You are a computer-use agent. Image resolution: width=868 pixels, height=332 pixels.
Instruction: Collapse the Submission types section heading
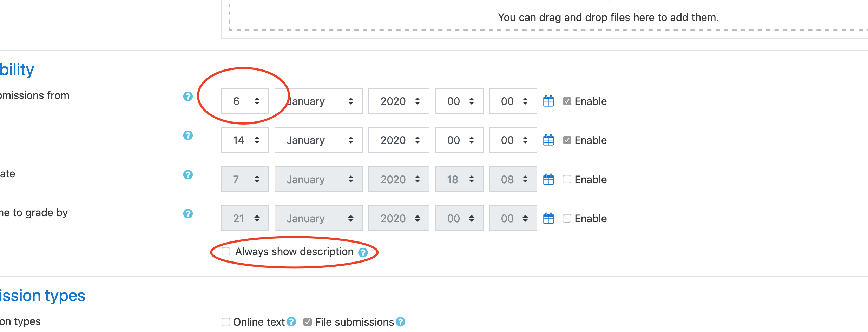[x=42, y=296]
